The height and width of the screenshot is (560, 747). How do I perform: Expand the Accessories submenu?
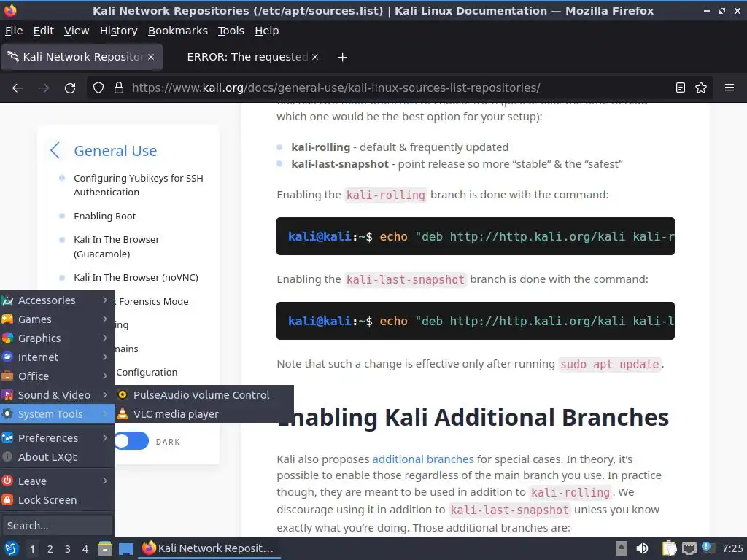[x=58, y=300]
